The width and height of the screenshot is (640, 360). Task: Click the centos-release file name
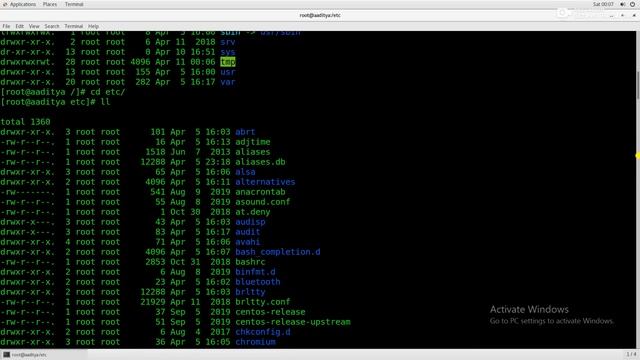coord(270,312)
